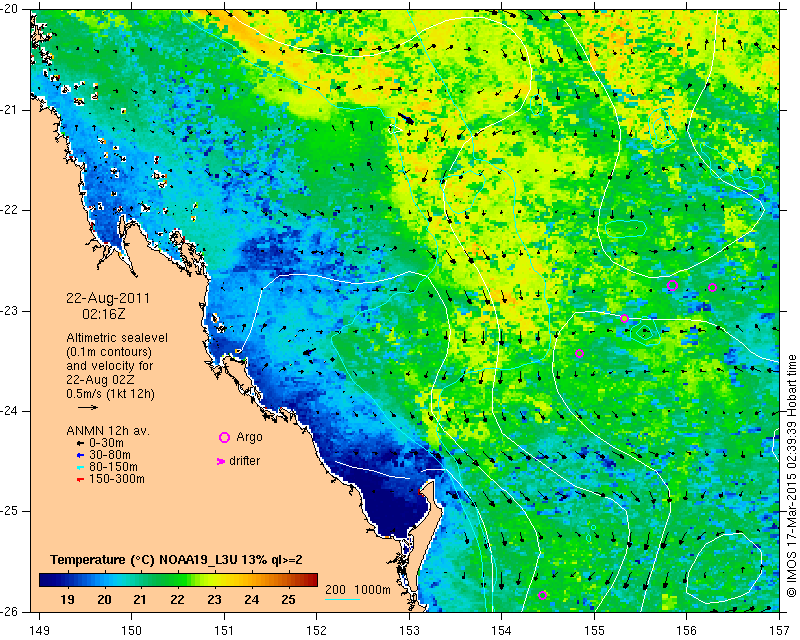Click the 'Temperature (°C) NOAA19_L3U' title
Image resolution: width=800 pixels, height=640 pixels.
pos(144,560)
